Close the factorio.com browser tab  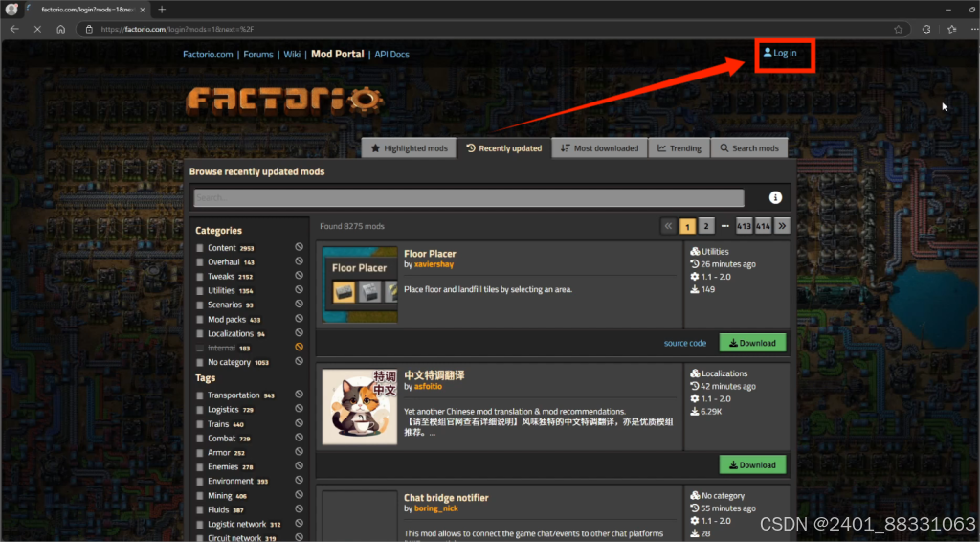pos(143,10)
